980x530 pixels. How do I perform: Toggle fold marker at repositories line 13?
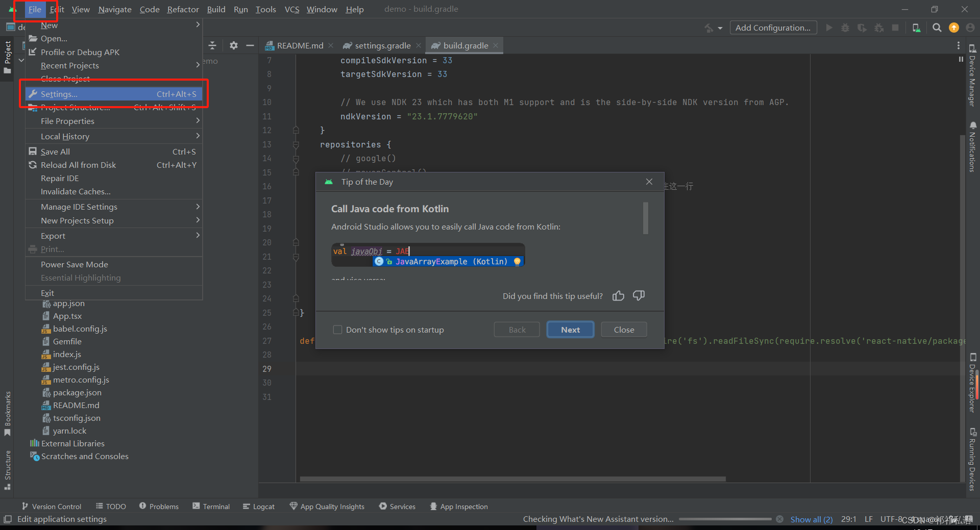(x=296, y=145)
